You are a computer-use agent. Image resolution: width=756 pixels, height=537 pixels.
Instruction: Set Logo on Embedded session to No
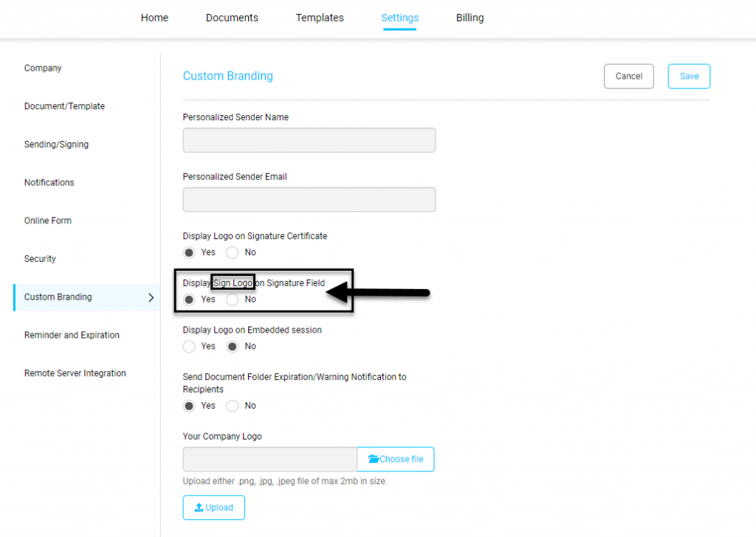(x=233, y=346)
